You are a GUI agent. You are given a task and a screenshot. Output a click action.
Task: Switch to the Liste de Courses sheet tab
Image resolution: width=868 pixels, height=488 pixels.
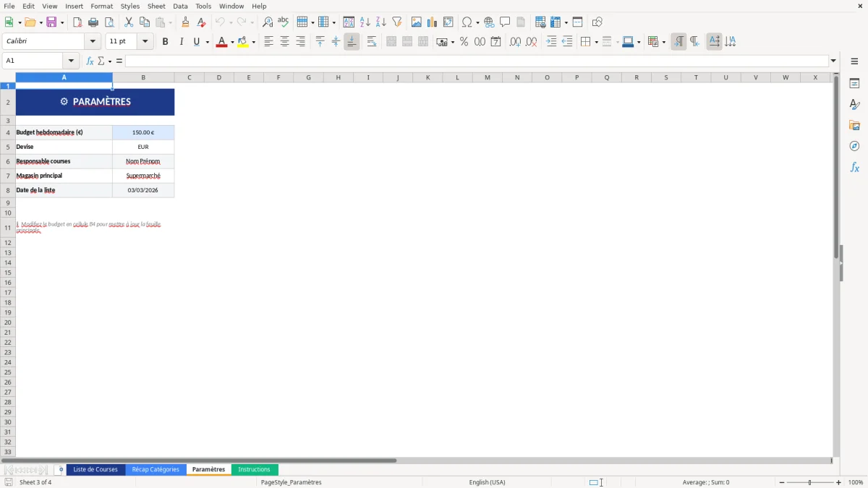(x=95, y=469)
